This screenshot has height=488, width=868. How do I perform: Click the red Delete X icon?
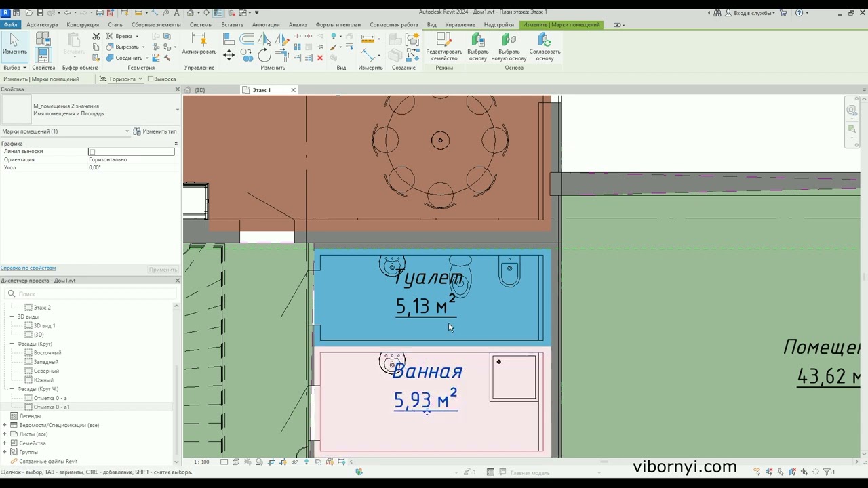click(320, 58)
